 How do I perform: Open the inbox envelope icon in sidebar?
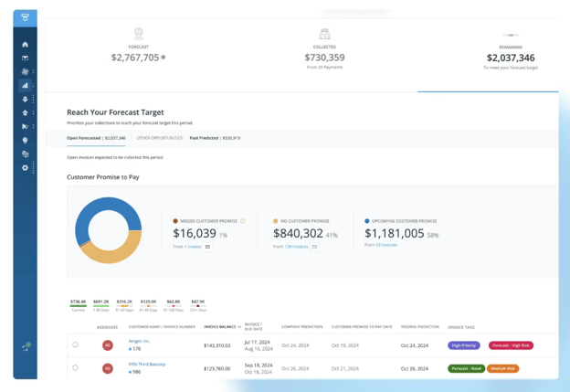25,58
